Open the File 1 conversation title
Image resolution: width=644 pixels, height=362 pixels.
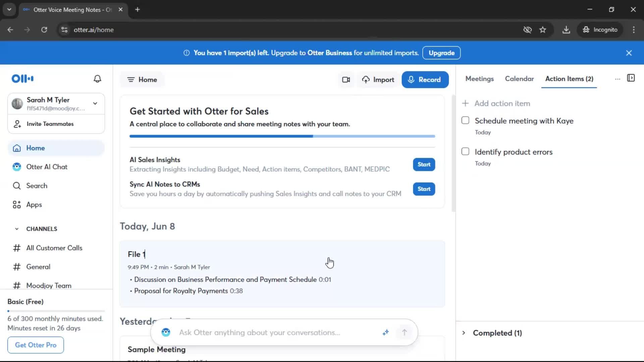(x=136, y=254)
